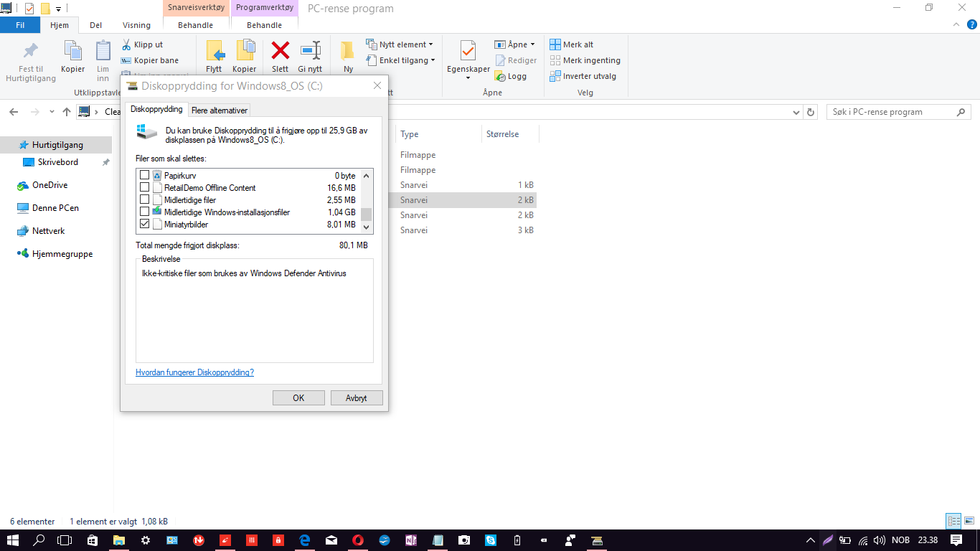
Task: Click new folder icon in title bar
Action: tap(45, 9)
